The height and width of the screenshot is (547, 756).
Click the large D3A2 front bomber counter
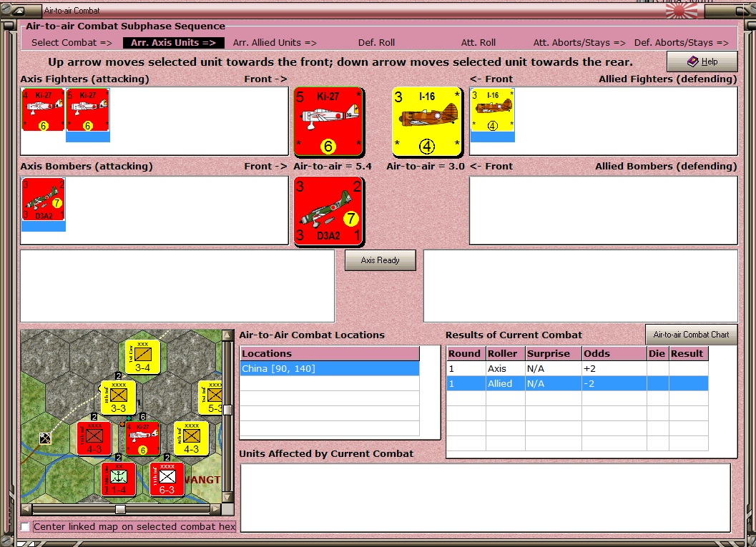pyautogui.click(x=328, y=212)
